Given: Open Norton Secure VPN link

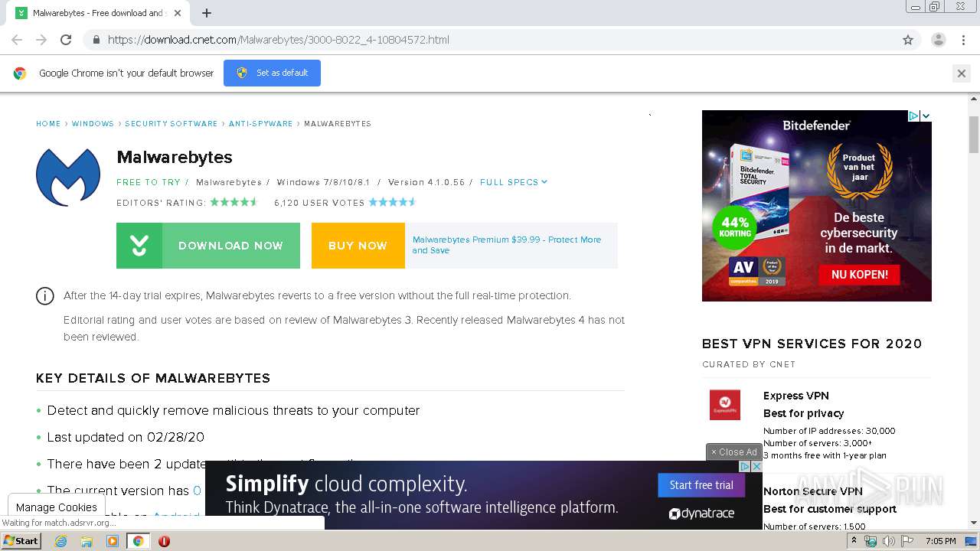Looking at the screenshot, I should pyautogui.click(x=813, y=491).
